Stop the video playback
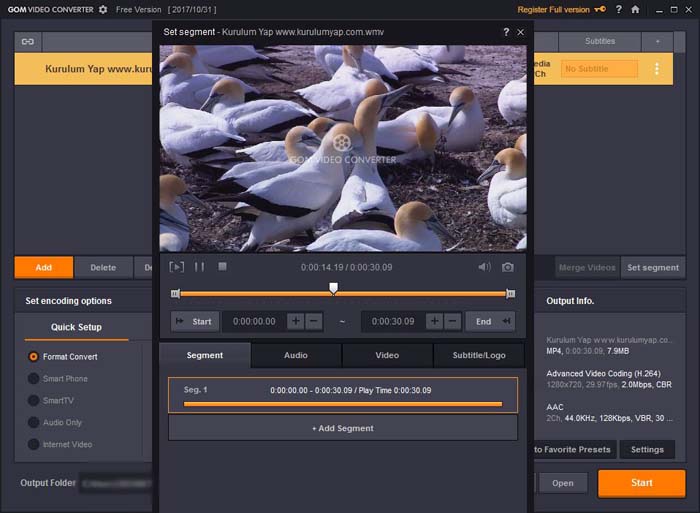The image size is (700, 513). click(222, 267)
